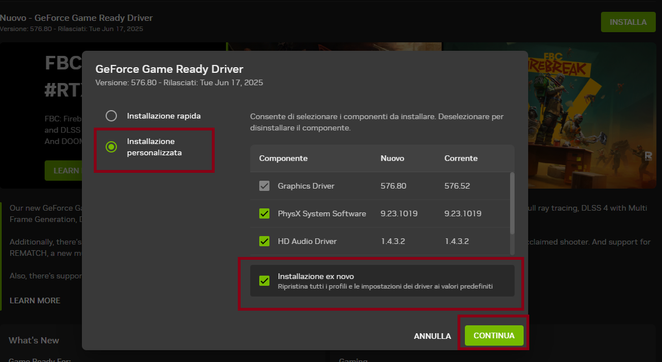Image resolution: width=662 pixels, height=362 pixels.
Task: Click the Componente column header
Action: (x=283, y=158)
